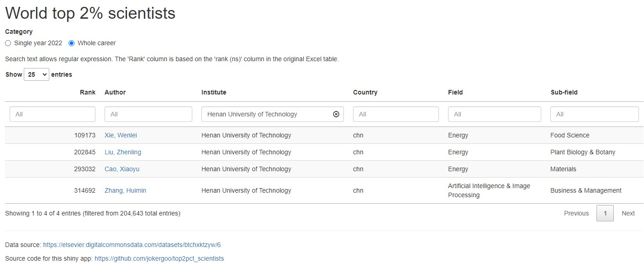Viewport: 644px width, 268px height.
Task: Focus the Author filter field
Action: pyautogui.click(x=148, y=114)
